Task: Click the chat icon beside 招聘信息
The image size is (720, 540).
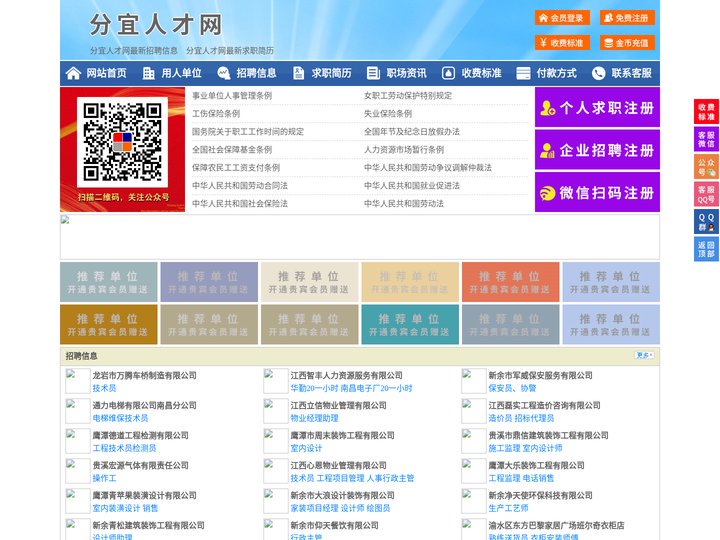Action: 224,73
